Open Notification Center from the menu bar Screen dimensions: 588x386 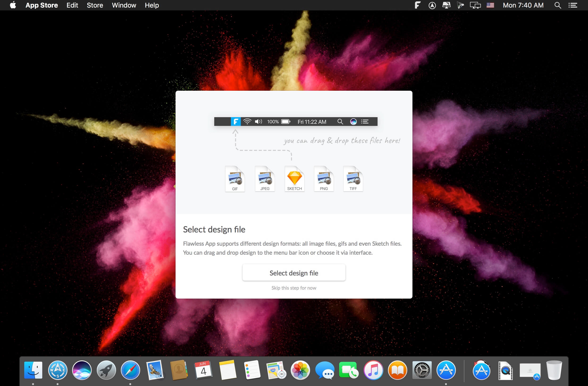[572, 5]
